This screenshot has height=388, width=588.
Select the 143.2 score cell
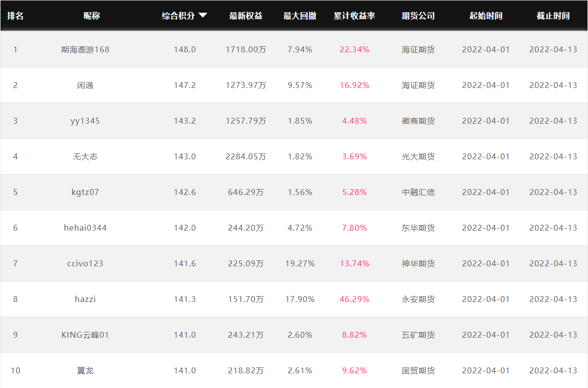(185, 121)
